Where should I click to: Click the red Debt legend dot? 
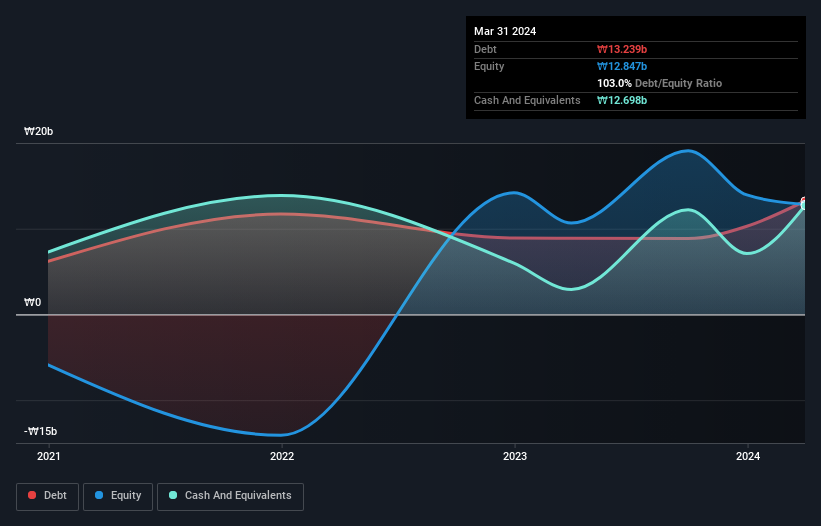(x=32, y=495)
